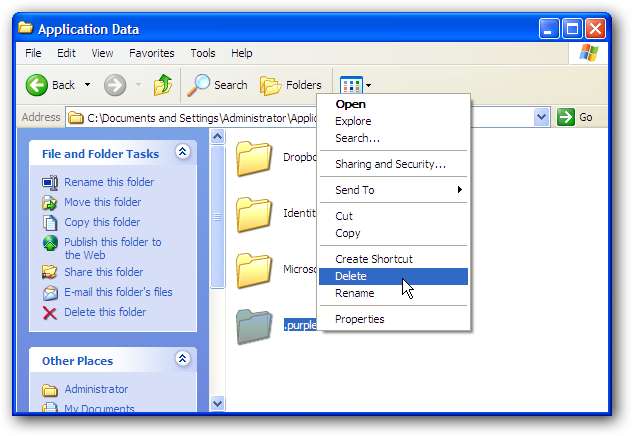Click the Administrator link in Other Places
Screen dimensions: 632x436
pyautogui.click(x=96, y=390)
